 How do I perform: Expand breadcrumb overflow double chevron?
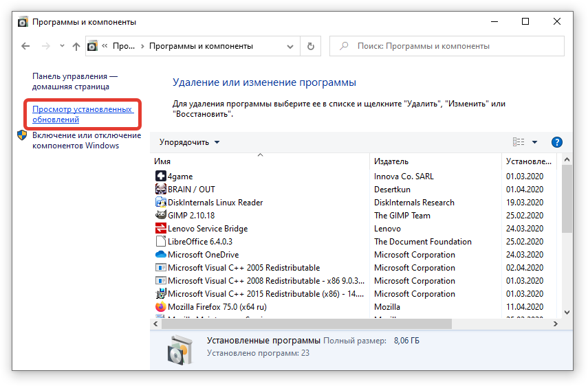coord(105,46)
